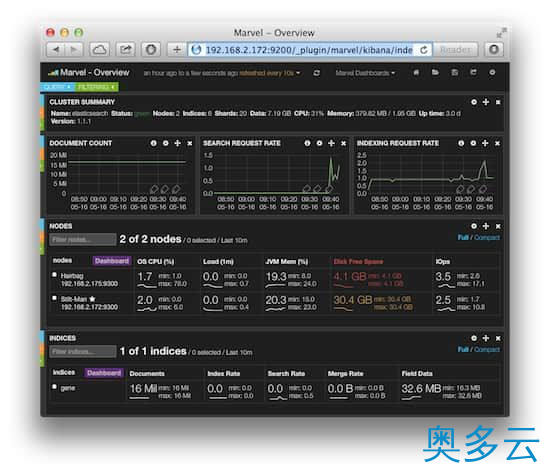550x473 pixels.
Task: Expand the QUERY section tab
Action: click(x=58, y=87)
